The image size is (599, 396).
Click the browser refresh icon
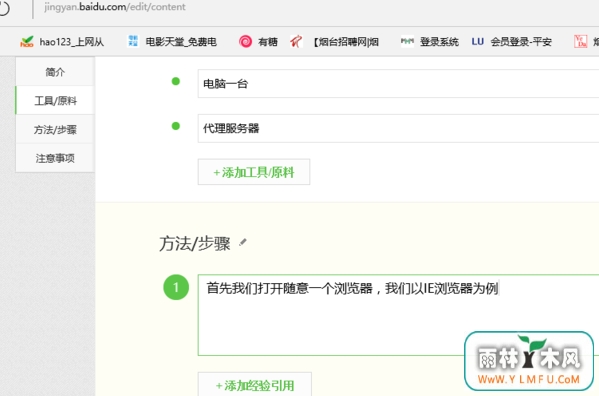3,8
